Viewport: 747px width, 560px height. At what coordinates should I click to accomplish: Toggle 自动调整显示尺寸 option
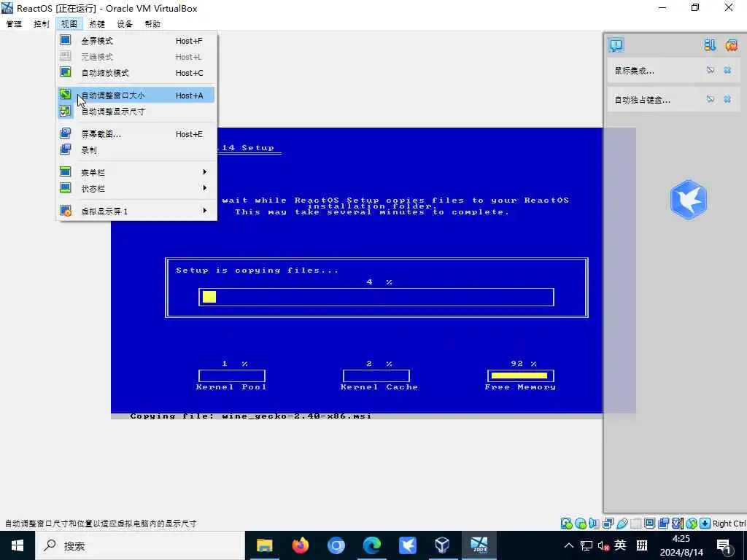[x=136, y=112]
